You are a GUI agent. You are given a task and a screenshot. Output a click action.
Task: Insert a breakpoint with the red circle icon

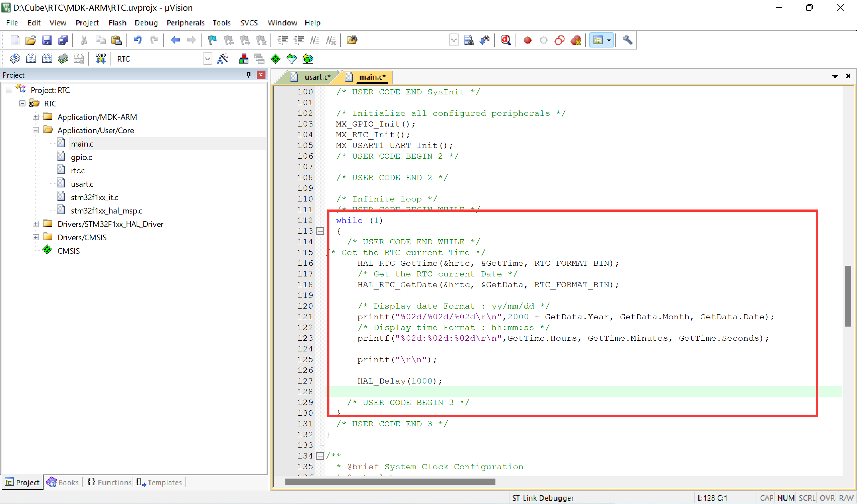[527, 40]
